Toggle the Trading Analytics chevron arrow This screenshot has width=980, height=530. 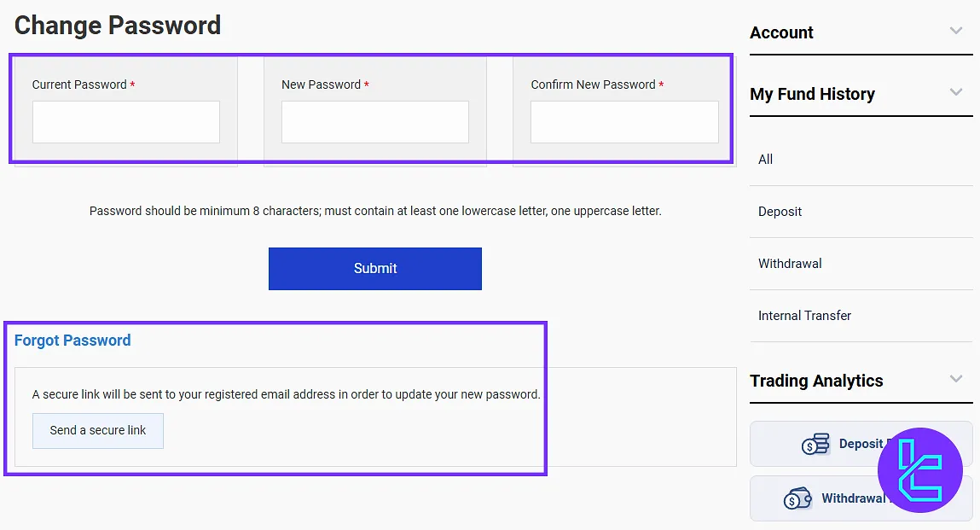pos(956,379)
